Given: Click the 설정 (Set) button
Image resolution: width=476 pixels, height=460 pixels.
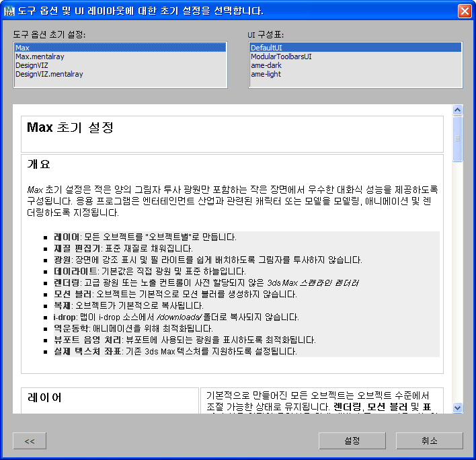Looking at the screenshot, I should [x=352, y=440].
